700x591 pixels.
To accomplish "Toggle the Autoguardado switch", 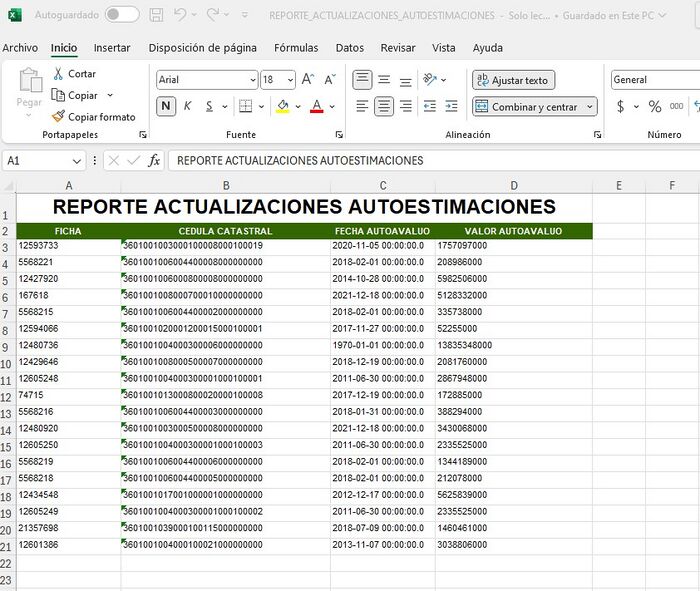I will [x=122, y=15].
